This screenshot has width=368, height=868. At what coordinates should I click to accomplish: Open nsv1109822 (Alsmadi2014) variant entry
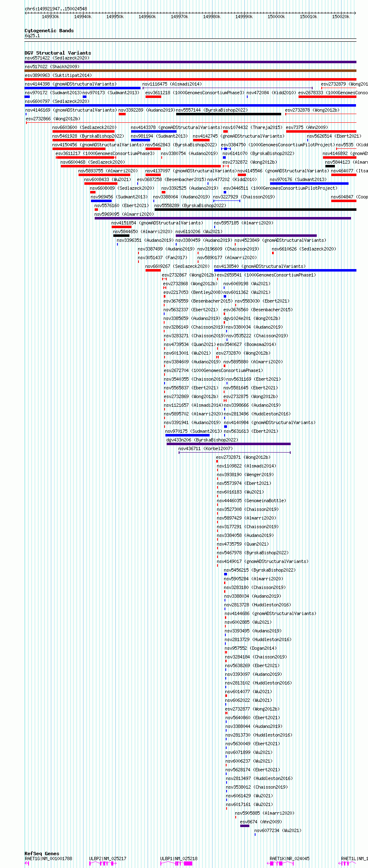pos(246,466)
